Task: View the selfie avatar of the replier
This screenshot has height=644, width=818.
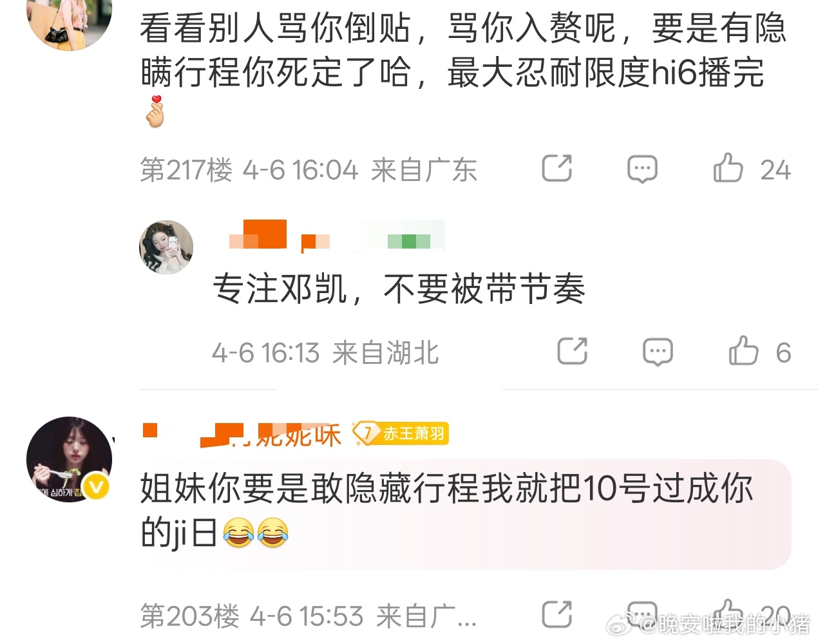Action: click(x=166, y=247)
